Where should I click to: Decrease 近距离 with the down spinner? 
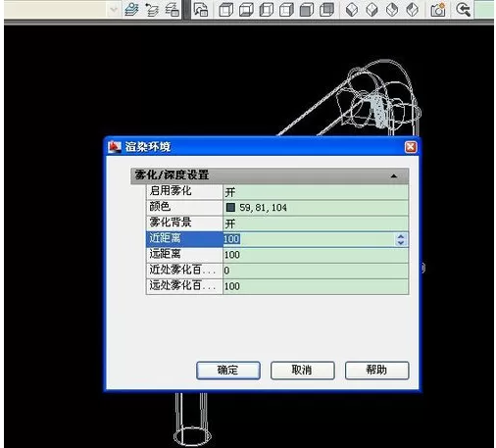(x=401, y=242)
